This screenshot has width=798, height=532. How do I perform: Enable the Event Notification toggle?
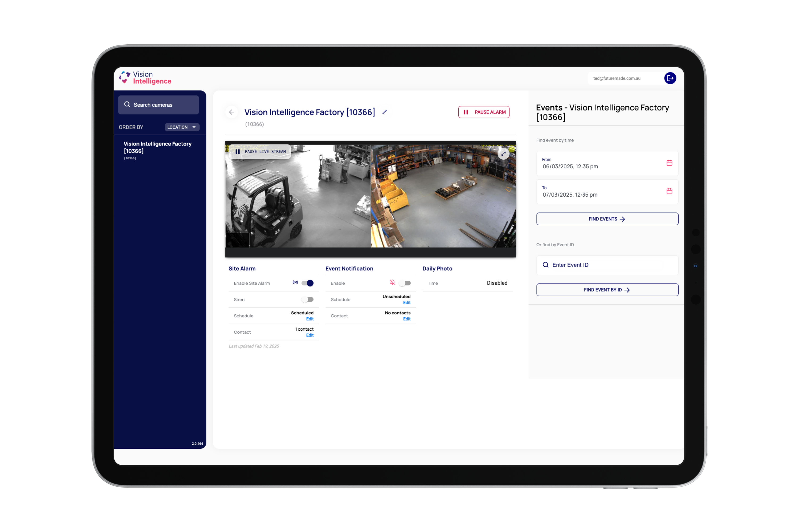coord(405,283)
